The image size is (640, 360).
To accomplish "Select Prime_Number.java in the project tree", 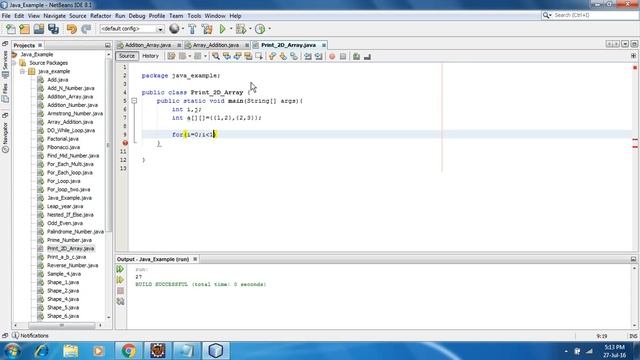I will [69, 240].
